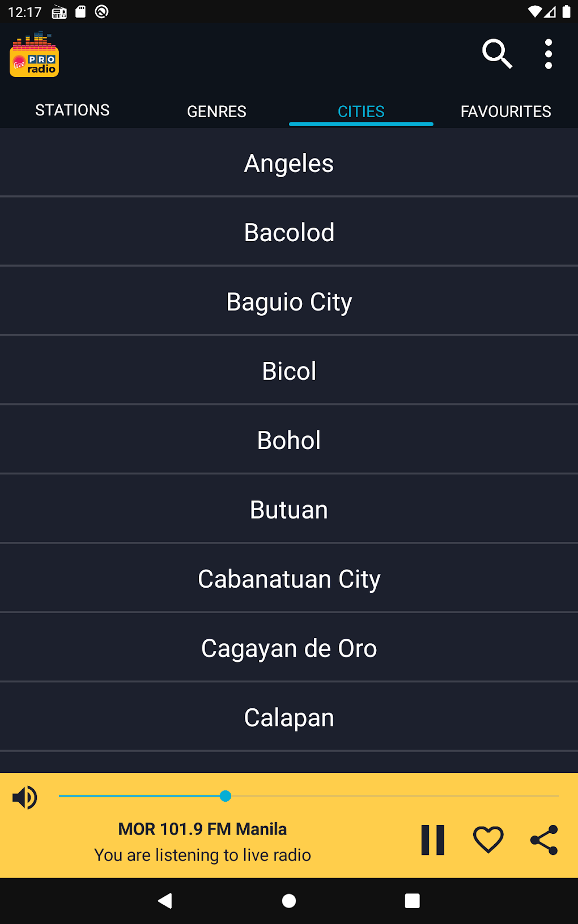Image resolution: width=578 pixels, height=924 pixels.
Task: Add station to favourites with heart
Action: (488, 839)
